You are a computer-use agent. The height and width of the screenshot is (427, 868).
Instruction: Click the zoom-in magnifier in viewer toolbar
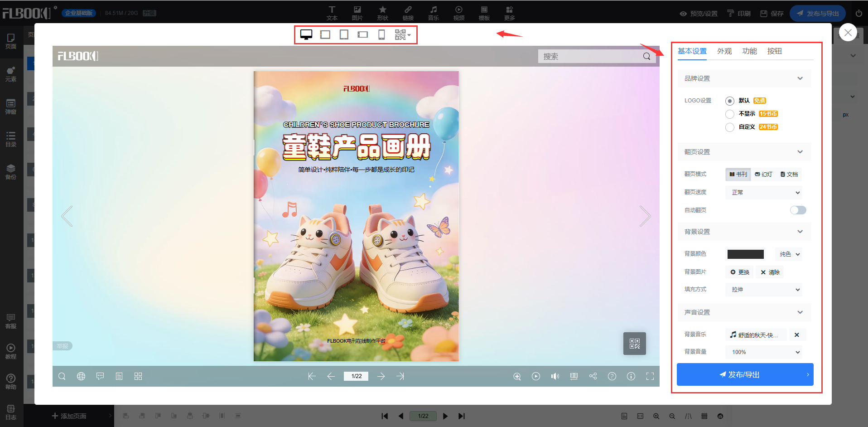(517, 376)
